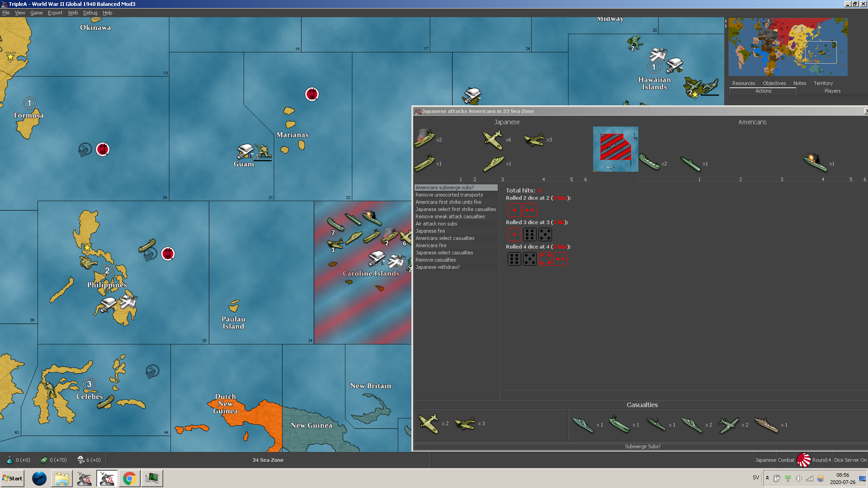The image size is (868, 488).
Task: Click the American submarine x1 unit icon
Action: coord(690,164)
